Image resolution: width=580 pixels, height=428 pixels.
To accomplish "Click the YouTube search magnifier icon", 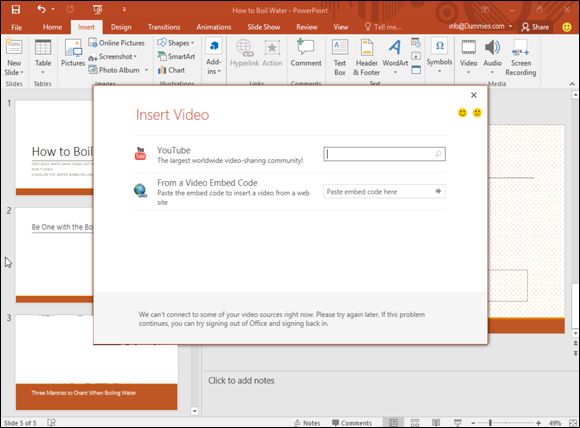I will coord(438,154).
